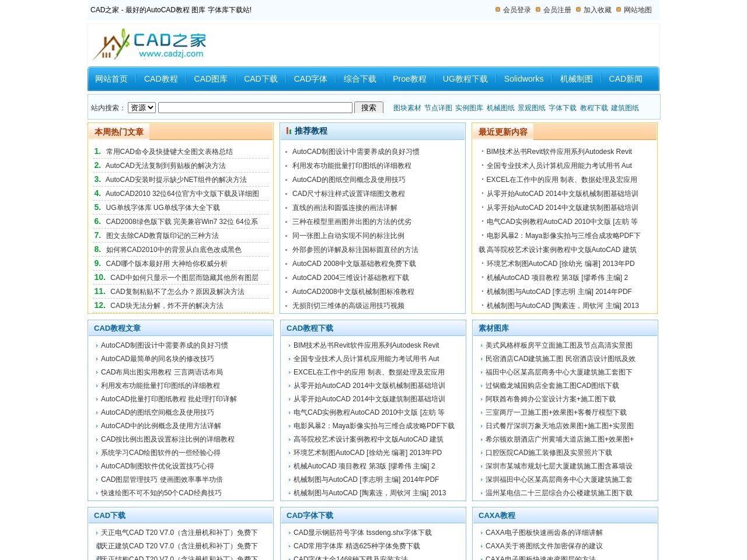Open 阿联酋布鲁姆办公室设计方案+施工图下载
Image resolution: width=747 pixels, height=560 pixels.
coord(550,399)
